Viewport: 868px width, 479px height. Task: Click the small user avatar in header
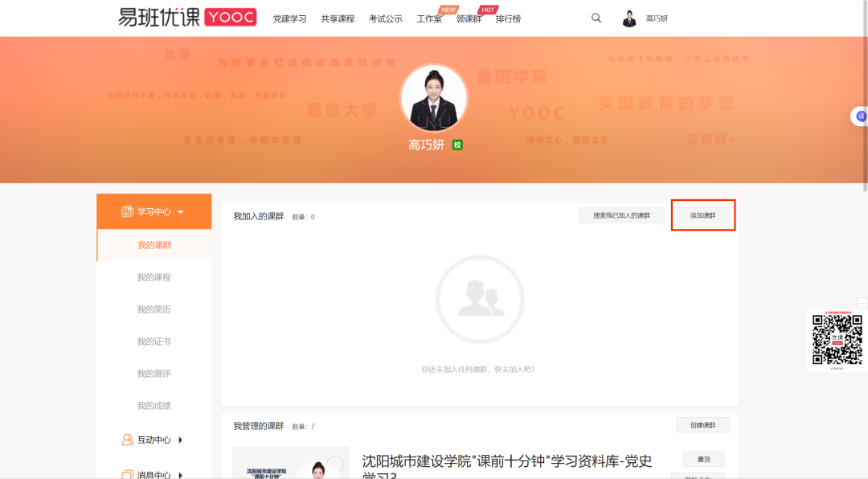tap(628, 18)
